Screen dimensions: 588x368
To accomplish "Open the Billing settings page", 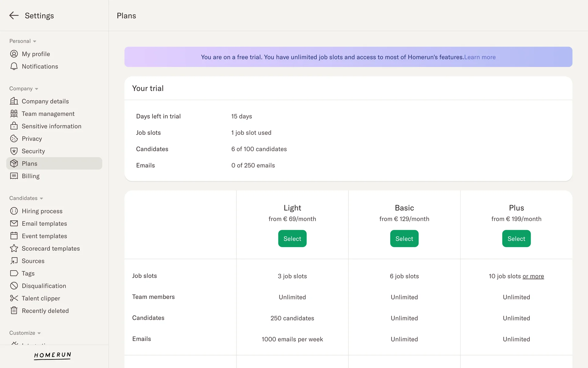I will (x=31, y=176).
